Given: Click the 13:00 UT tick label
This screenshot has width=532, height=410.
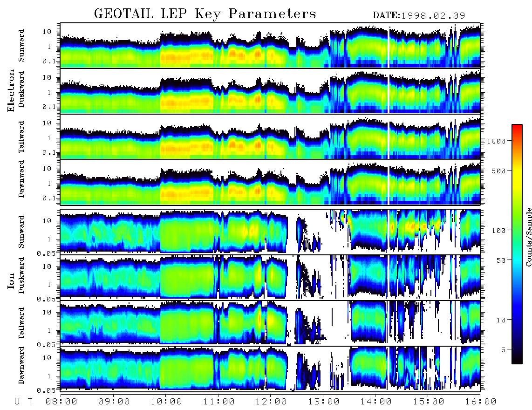Looking at the screenshot, I should [x=324, y=402].
